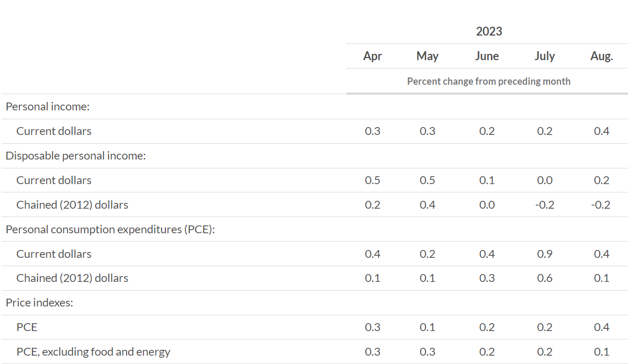Select 'Chained (2012) dollars' under Disposable personal income
Screen dimensions: 628x364
[x=72, y=205]
